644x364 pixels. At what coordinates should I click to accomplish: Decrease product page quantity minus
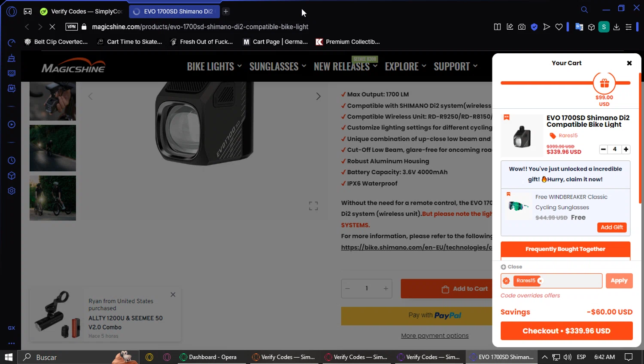[348, 288]
